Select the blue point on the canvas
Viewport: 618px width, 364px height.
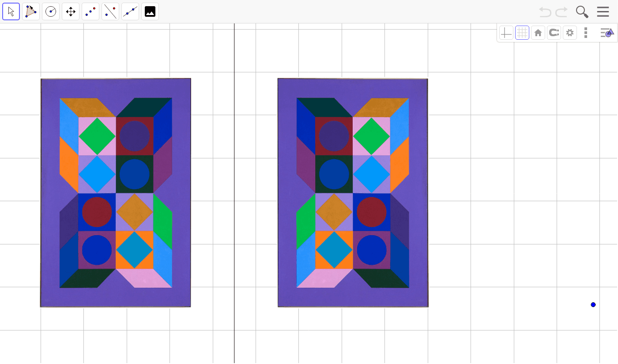click(593, 304)
